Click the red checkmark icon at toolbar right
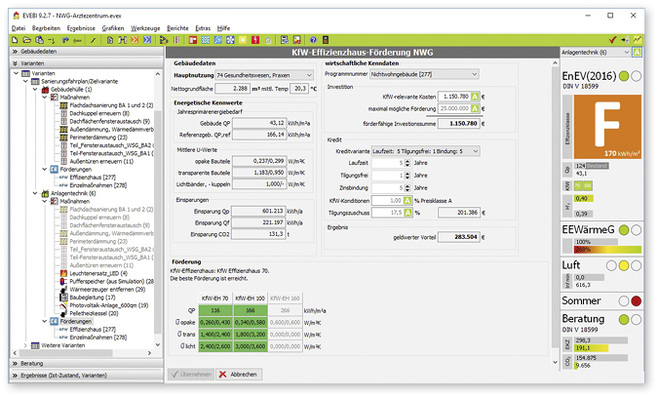Screen dimensions: 659x398 (x=612, y=40)
